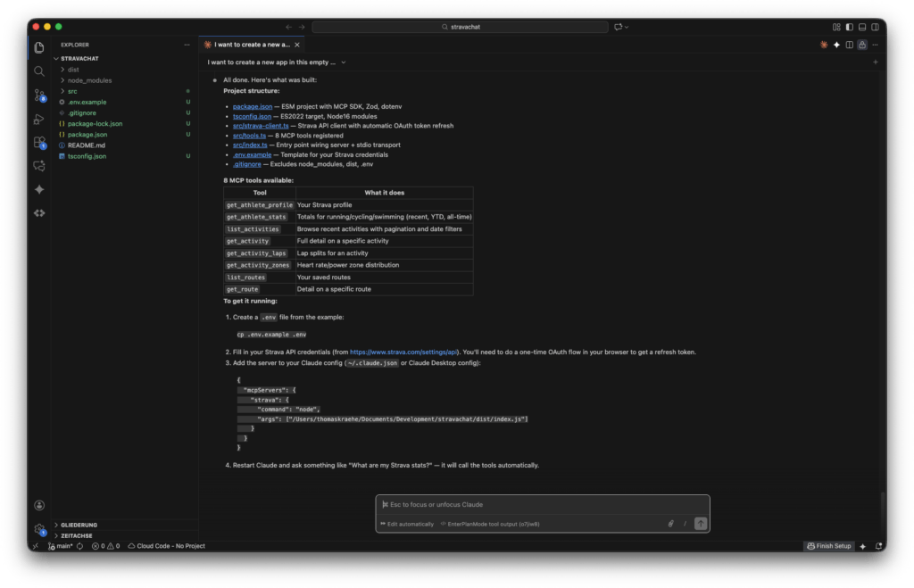Screen dimensions: 914x588
Task: Click the attach file paperclip icon
Action: click(671, 524)
